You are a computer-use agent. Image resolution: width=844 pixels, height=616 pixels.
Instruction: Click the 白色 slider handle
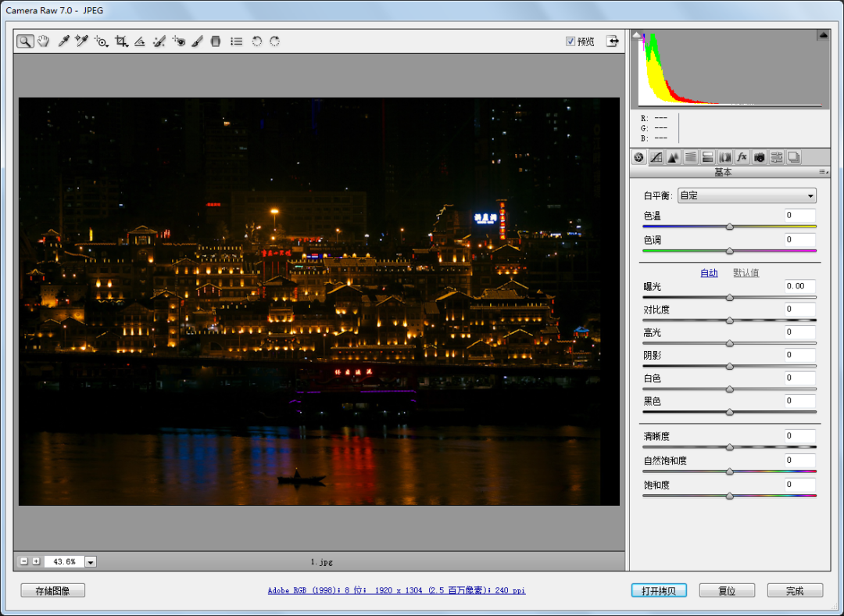(729, 389)
